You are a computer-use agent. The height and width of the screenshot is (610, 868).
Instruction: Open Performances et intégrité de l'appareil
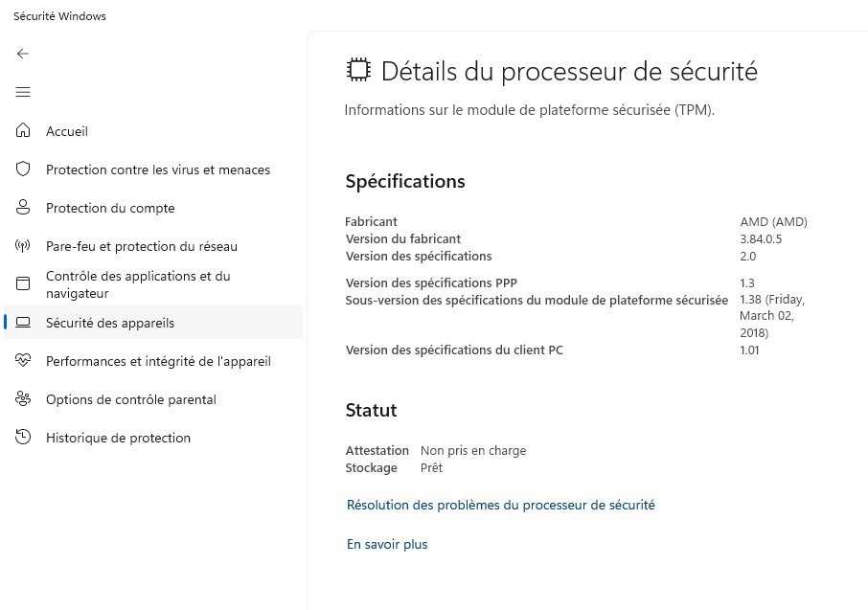(x=158, y=361)
